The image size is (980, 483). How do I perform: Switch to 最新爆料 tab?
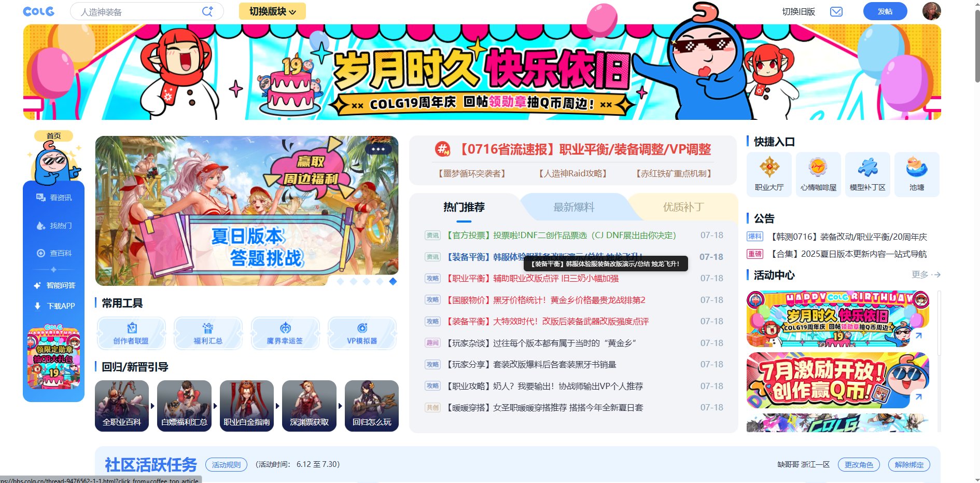click(573, 207)
